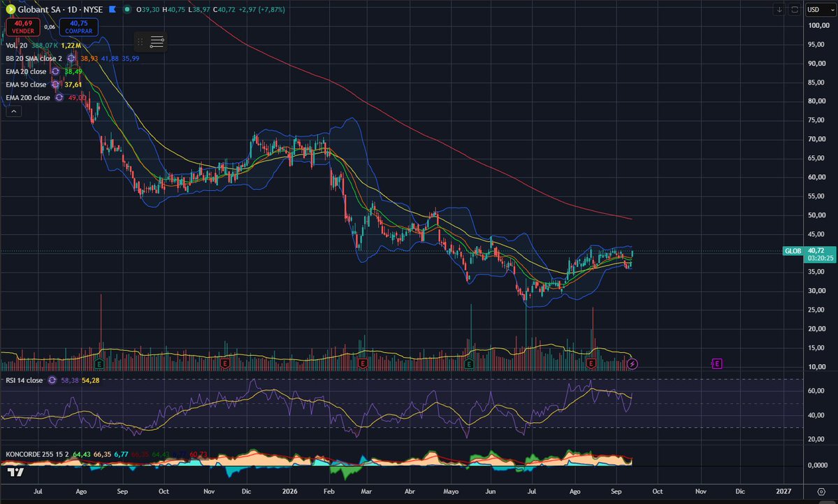Click the 60,00 level on RSI scale
This screenshot has height=504, width=838.
click(816, 391)
